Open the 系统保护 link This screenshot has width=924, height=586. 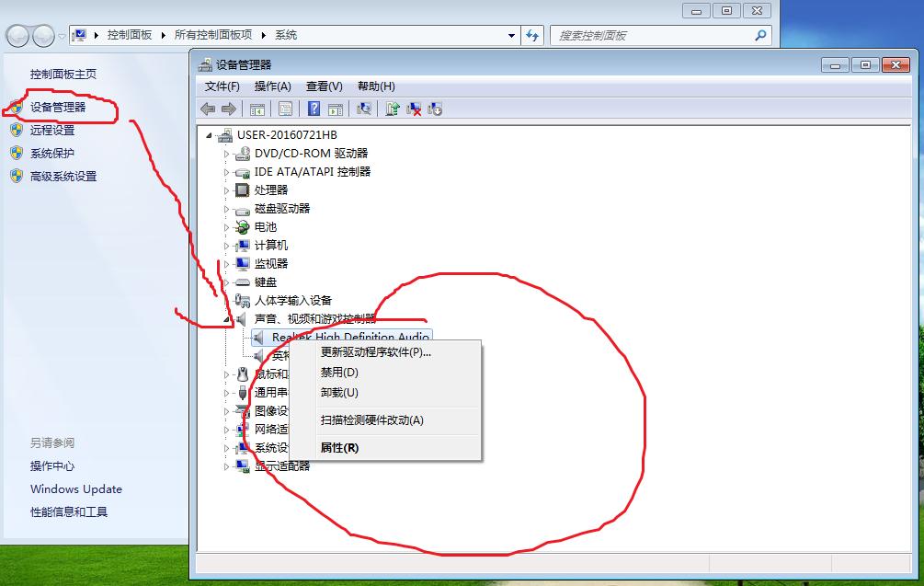52,154
